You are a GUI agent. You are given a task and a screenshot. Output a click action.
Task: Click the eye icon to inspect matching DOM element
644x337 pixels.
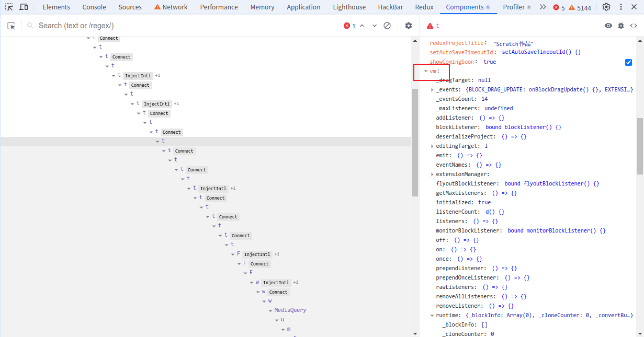coord(608,25)
